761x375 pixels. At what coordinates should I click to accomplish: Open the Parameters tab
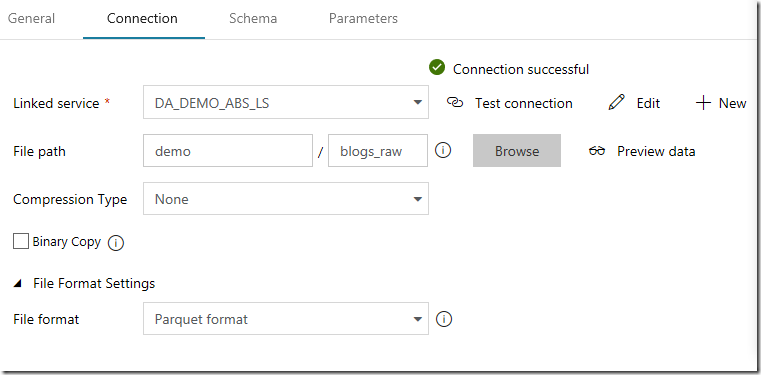pos(363,18)
